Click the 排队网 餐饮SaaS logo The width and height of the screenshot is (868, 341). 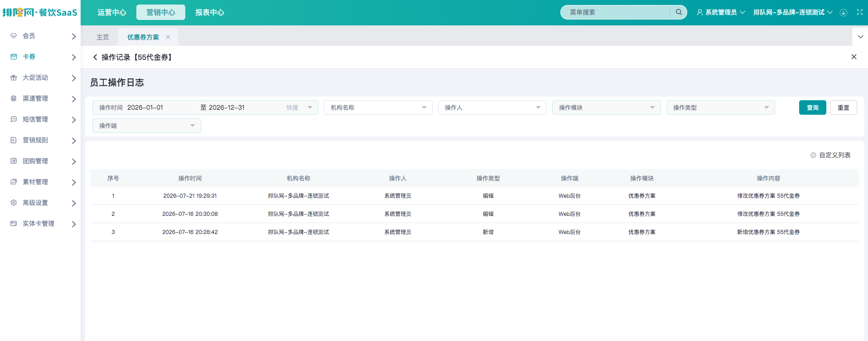(40, 12)
